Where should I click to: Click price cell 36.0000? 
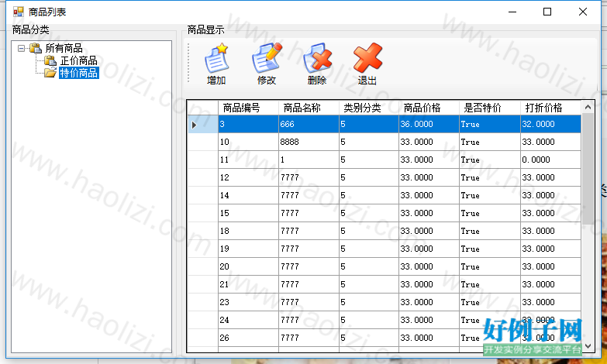[x=429, y=124]
